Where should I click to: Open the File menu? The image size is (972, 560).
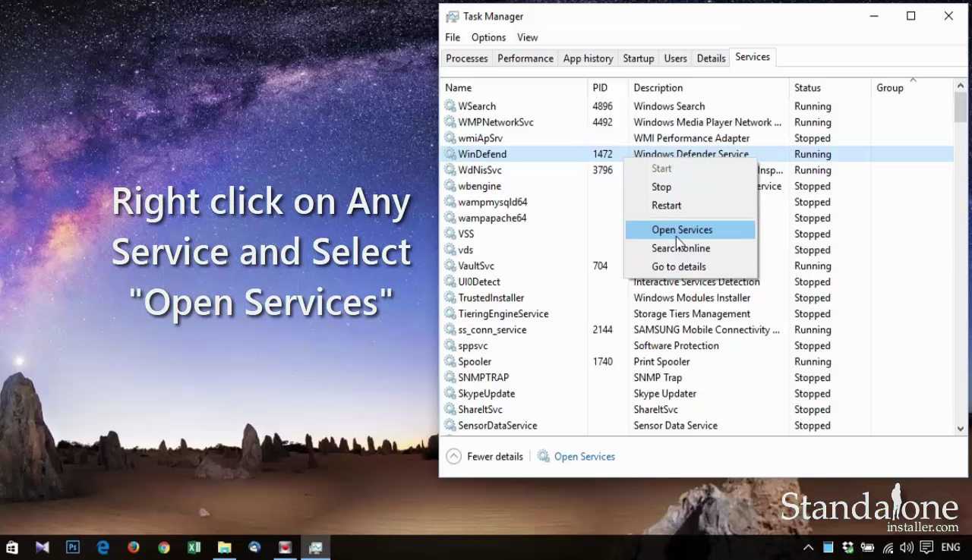tap(453, 37)
